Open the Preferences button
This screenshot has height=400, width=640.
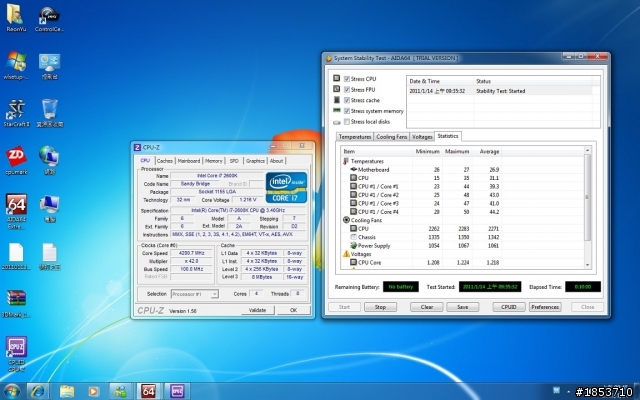click(545, 307)
